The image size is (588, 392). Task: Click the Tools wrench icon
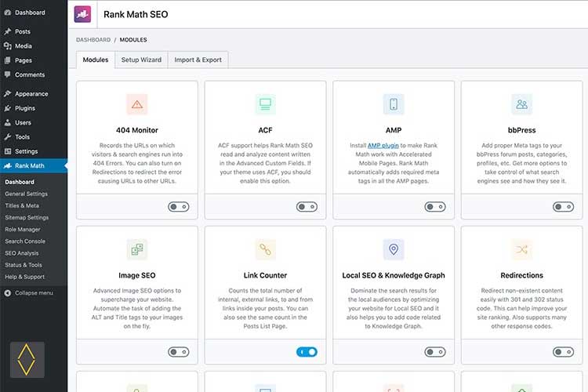(7, 136)
